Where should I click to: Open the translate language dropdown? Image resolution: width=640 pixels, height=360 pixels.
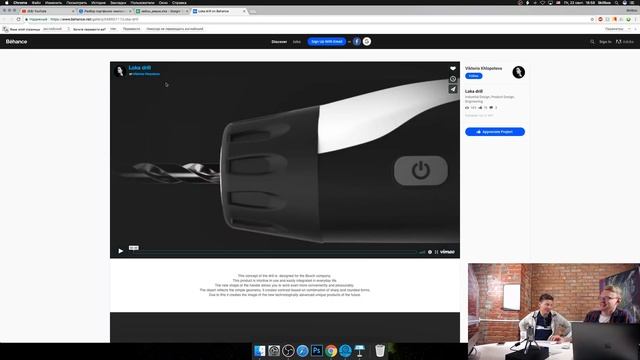[x=56, y=29]
